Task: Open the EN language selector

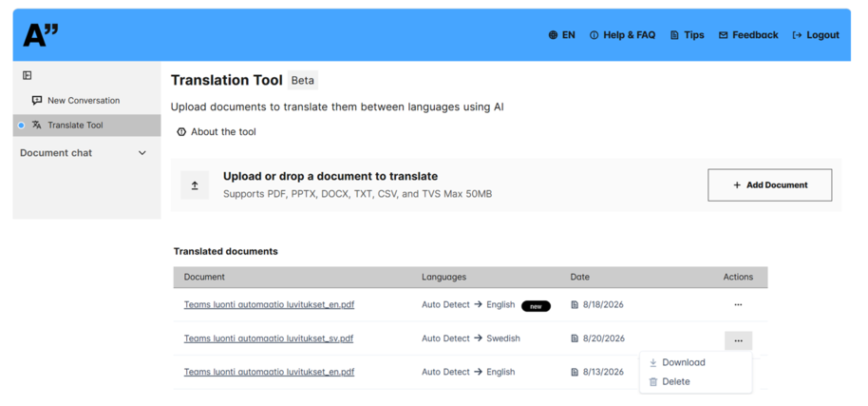Action: click(x=562, y=35)
